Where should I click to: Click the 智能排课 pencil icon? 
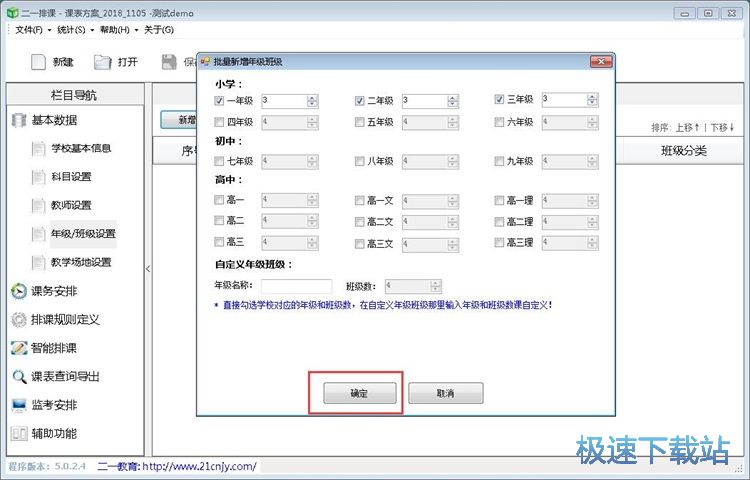tap(19, 348)
